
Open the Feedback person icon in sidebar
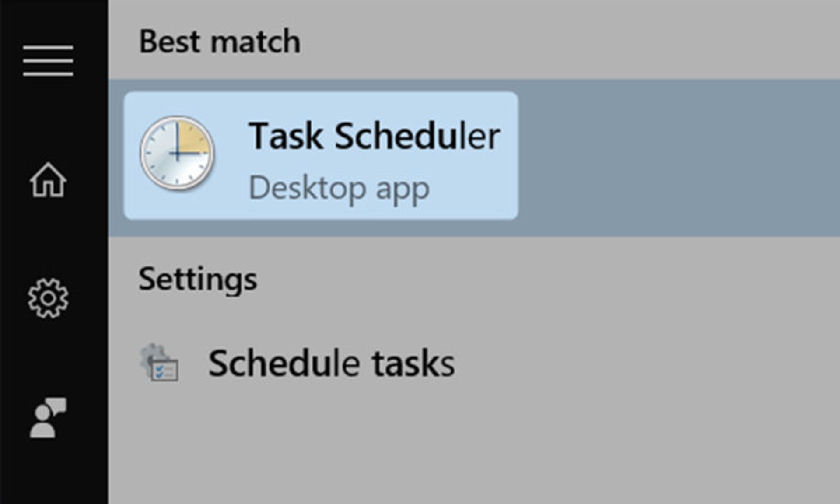48,417
